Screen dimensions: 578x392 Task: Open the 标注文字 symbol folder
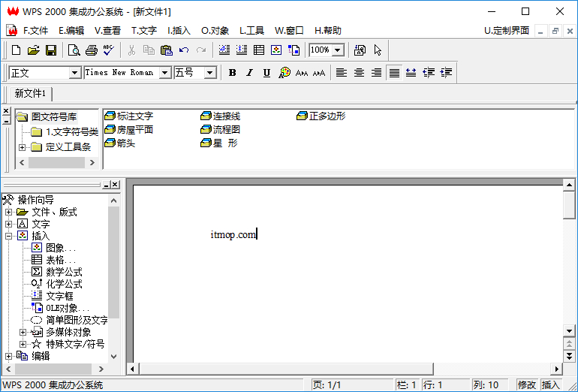click(128, 116)
